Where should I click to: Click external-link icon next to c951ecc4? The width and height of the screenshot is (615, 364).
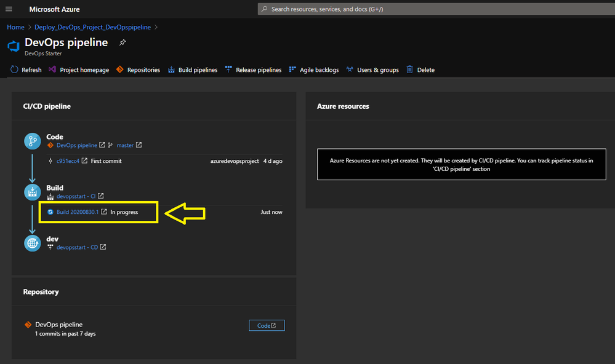[x=84, y=160]
